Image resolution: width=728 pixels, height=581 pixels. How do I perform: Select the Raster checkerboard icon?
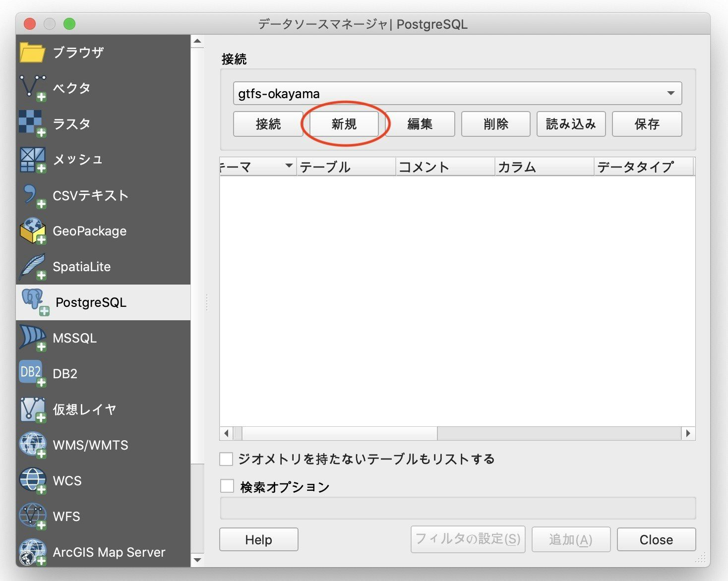pyautogui.click(x=33, y=123)
